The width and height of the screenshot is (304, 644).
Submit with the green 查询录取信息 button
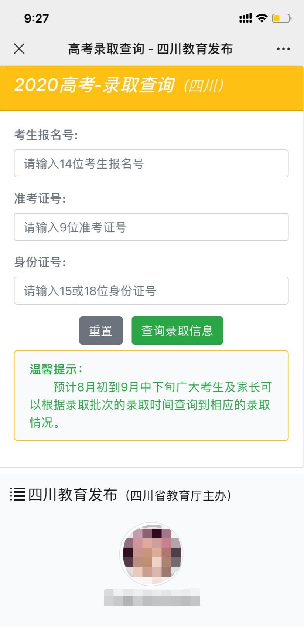(177, 331)
